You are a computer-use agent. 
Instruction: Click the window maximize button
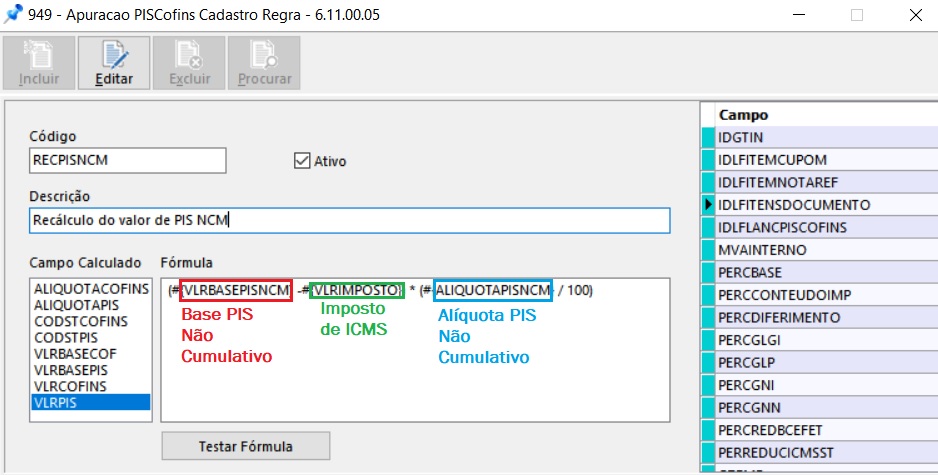[857, 15]
